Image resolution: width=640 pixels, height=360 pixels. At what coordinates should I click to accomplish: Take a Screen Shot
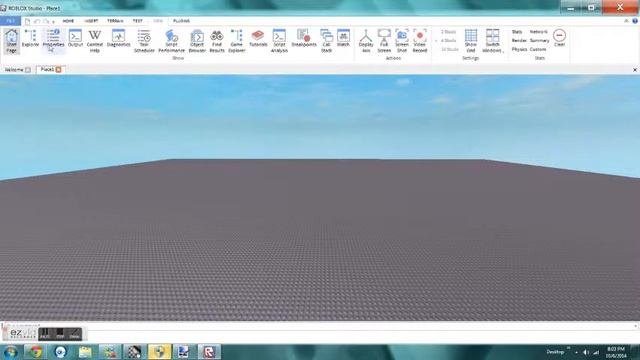402,41
